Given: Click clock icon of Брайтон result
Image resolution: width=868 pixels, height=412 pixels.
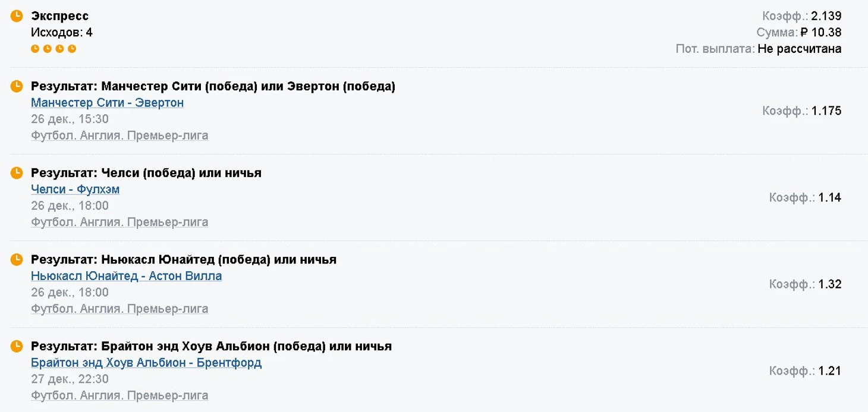Looking at the screenshot, I should click(x=17, y=346).
